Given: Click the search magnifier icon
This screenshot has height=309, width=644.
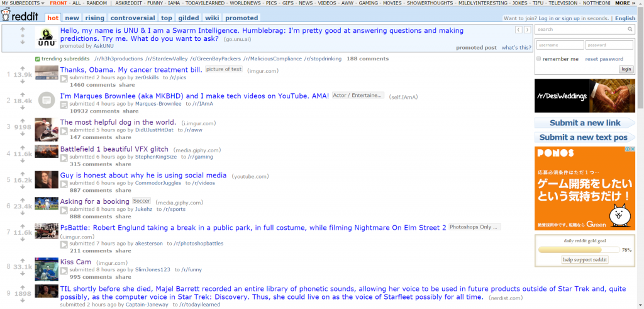Looking at the screenshot, I should pos(630,29).
